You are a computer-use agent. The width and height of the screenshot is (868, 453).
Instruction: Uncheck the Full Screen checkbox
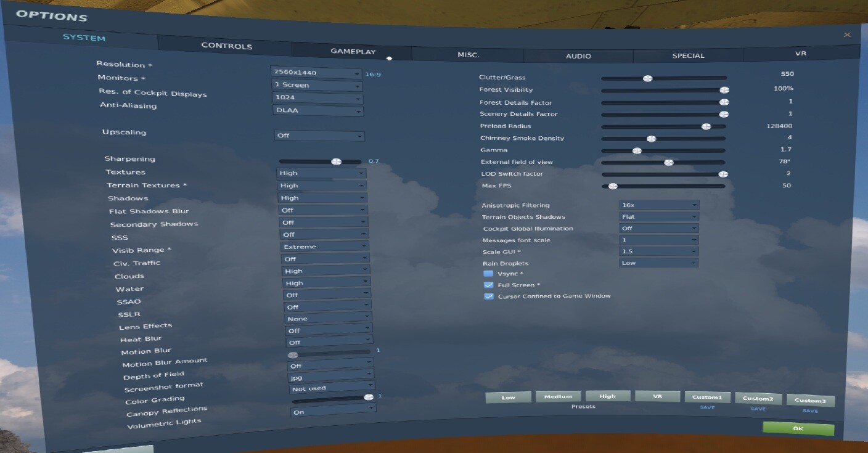pos(489,285)
